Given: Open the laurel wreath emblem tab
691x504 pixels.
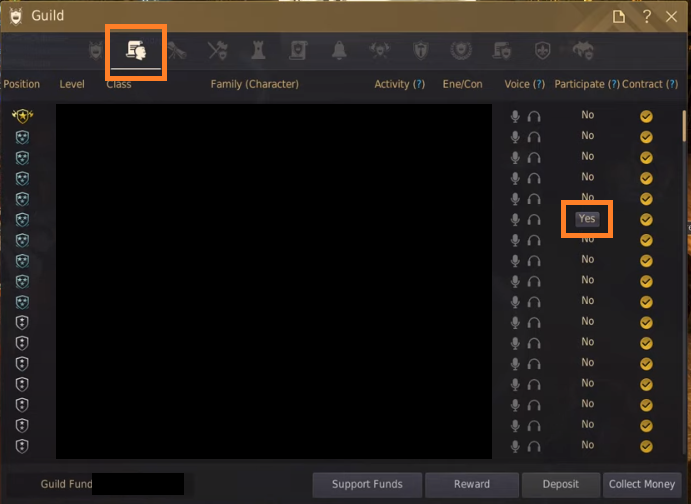Looking at the screenshot, I should tap(461, 51).
